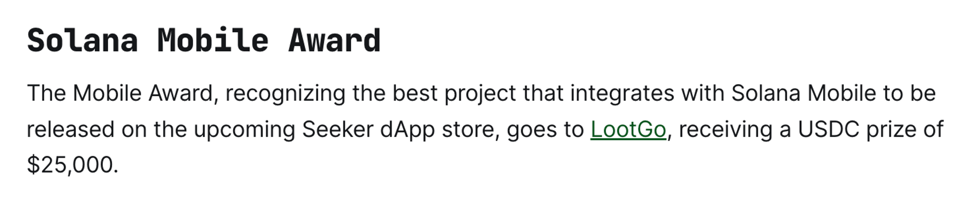Image resolution: width=980 pixels, height=208 pixels.
Task: Click the word Mobile in the heading
Action: (x=213, y=40)
